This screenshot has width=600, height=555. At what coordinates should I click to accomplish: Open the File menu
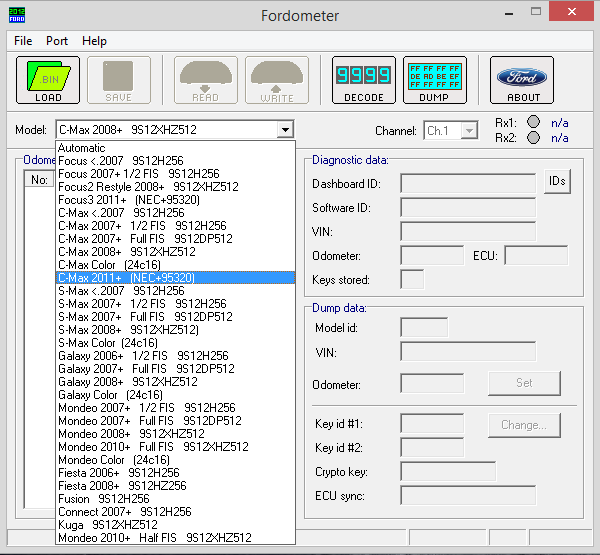pos(23,41)
